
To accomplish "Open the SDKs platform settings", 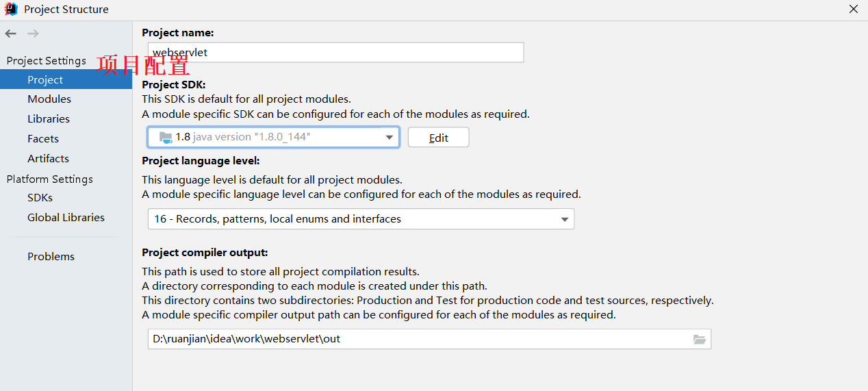I will (x=40, y=198).
